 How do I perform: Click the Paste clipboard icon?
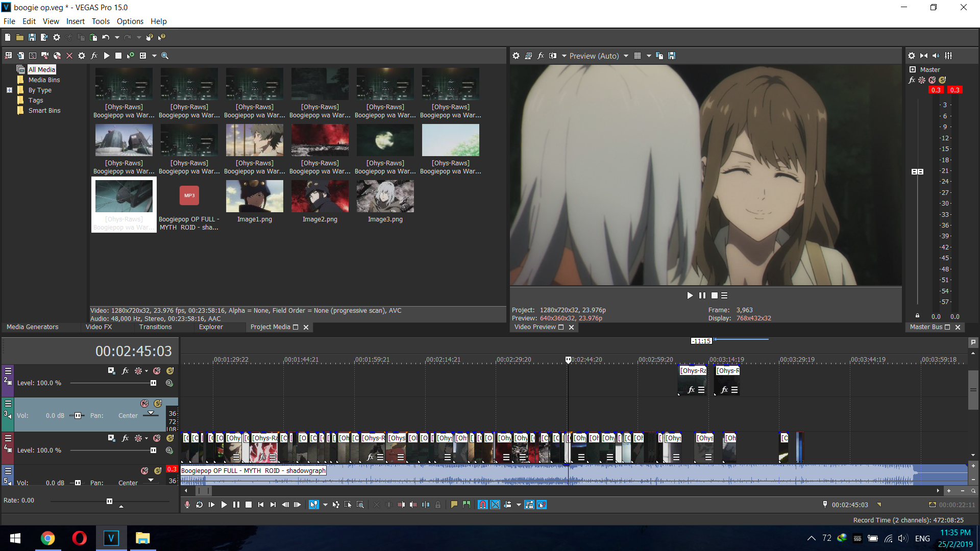pyautogui.click(x=93, y=37)
